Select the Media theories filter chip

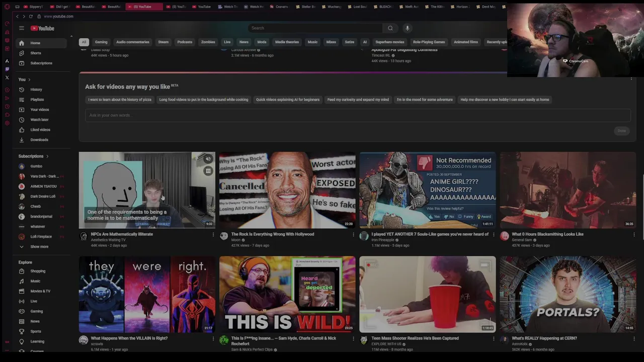pos(287,42)
